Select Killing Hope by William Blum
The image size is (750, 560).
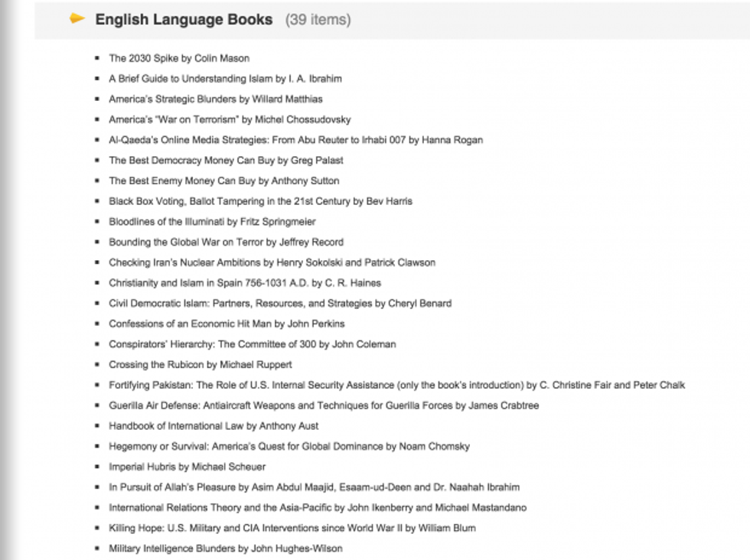tap(292, 528)
